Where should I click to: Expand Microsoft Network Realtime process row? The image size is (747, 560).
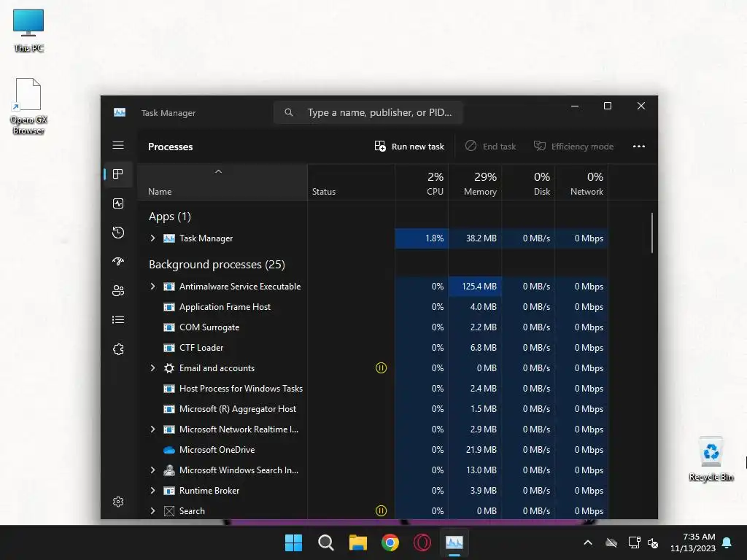(x=152, y=429)
